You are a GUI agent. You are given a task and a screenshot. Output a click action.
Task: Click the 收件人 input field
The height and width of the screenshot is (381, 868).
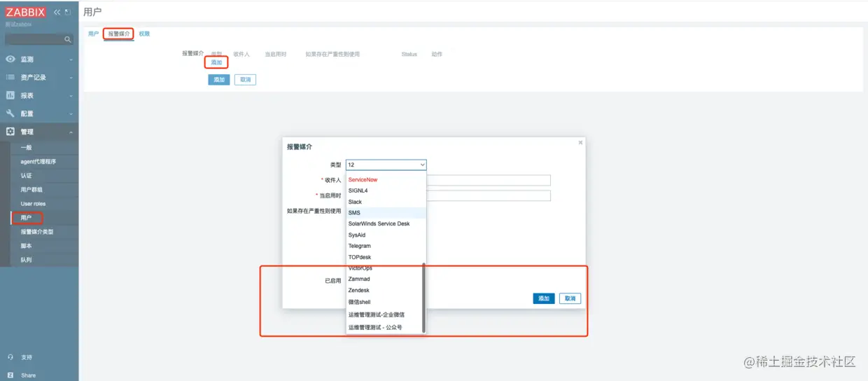488,180
